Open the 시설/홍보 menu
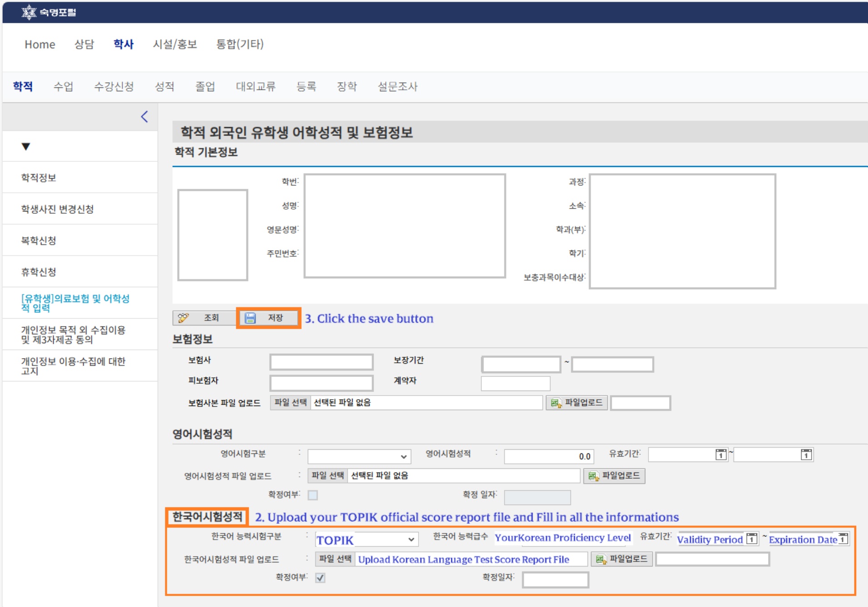 pyautogui.click(x=175, y=44)
